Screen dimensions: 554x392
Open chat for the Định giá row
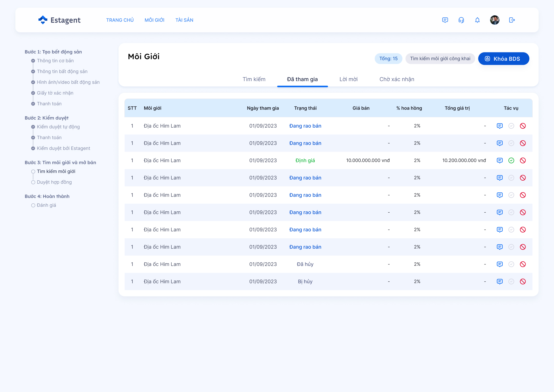[x=500, y=160]
